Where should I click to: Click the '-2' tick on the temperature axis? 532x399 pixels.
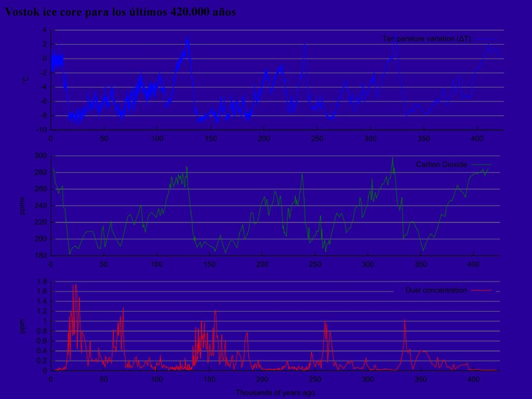(43, 73)
